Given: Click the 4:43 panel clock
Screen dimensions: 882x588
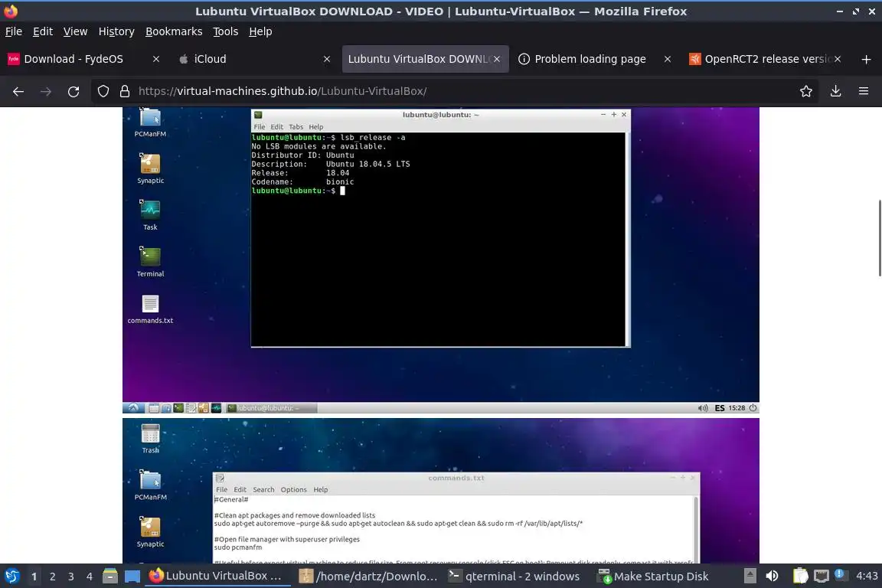Looking at the screenshot, I should click(x=866, y=577).
